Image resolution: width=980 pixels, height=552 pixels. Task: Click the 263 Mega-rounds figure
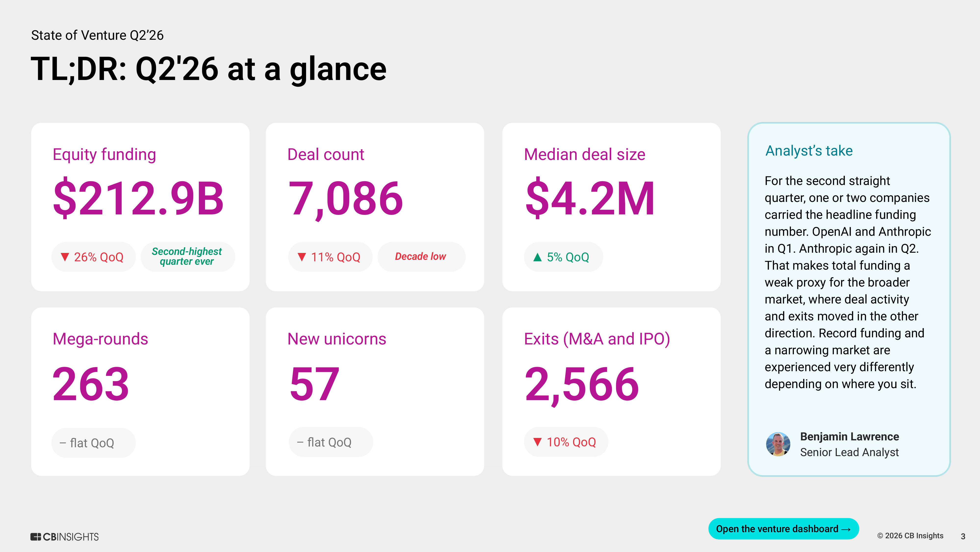point(91,384)
